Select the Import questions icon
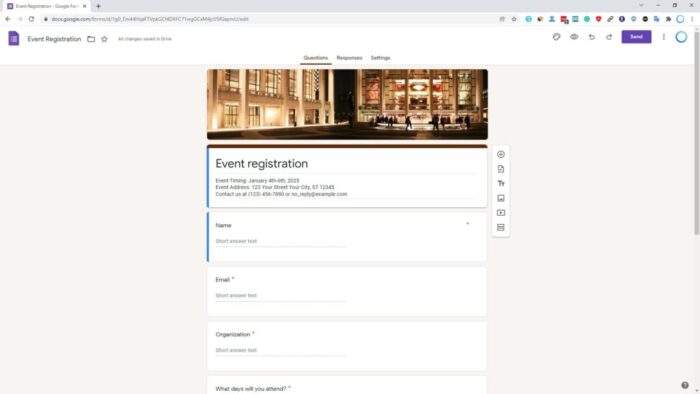The image size is (700, 394). click(500, 169)
